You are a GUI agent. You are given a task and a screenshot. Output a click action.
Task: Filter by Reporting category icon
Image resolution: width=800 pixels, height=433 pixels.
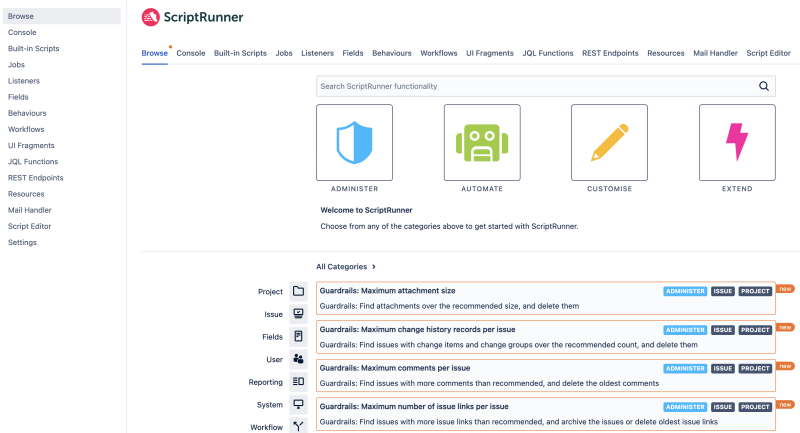(x=298, y=381)
